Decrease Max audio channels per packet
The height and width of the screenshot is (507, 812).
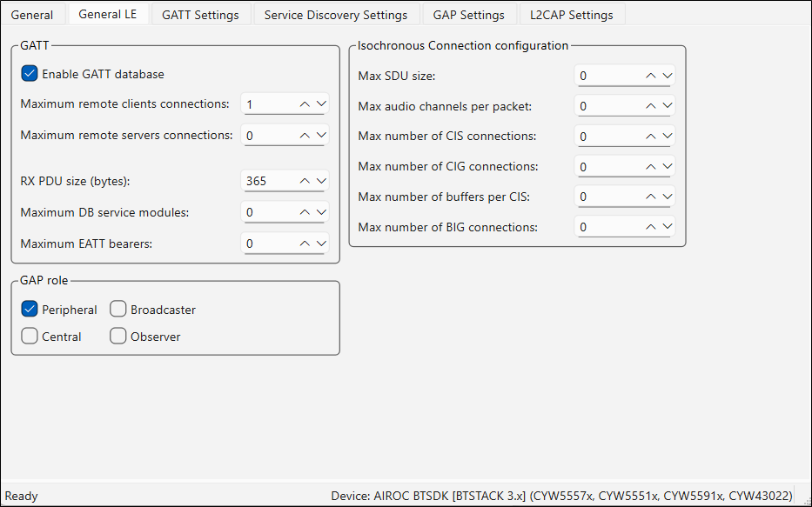click(x=667, y=107)
